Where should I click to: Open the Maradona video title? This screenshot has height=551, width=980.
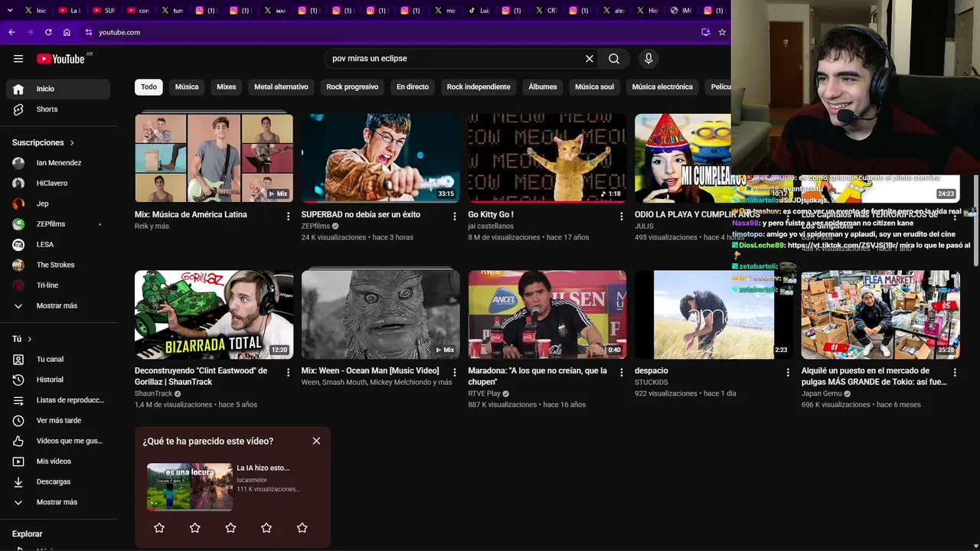537,377
